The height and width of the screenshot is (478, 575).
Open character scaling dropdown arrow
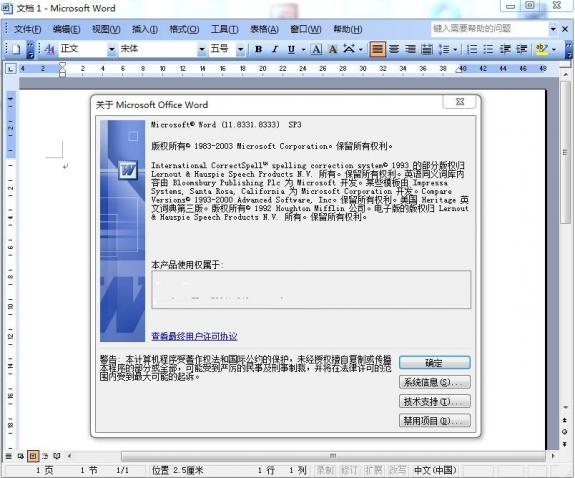click(x=361, y=50)
